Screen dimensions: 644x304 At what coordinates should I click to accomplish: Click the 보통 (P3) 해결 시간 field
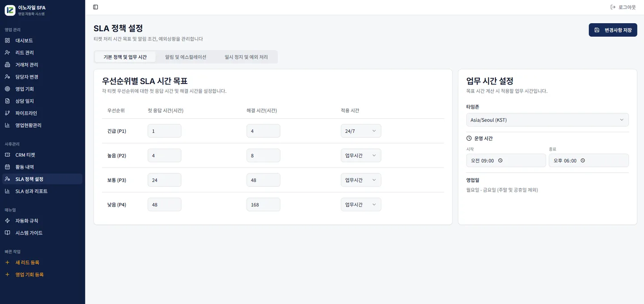(263, 180)
